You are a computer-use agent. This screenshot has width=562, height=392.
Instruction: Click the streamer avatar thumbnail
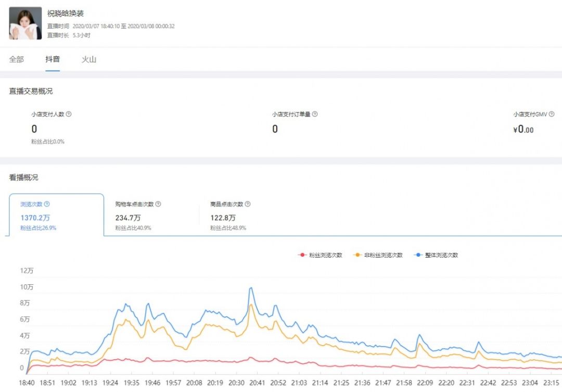coord(25,23)
